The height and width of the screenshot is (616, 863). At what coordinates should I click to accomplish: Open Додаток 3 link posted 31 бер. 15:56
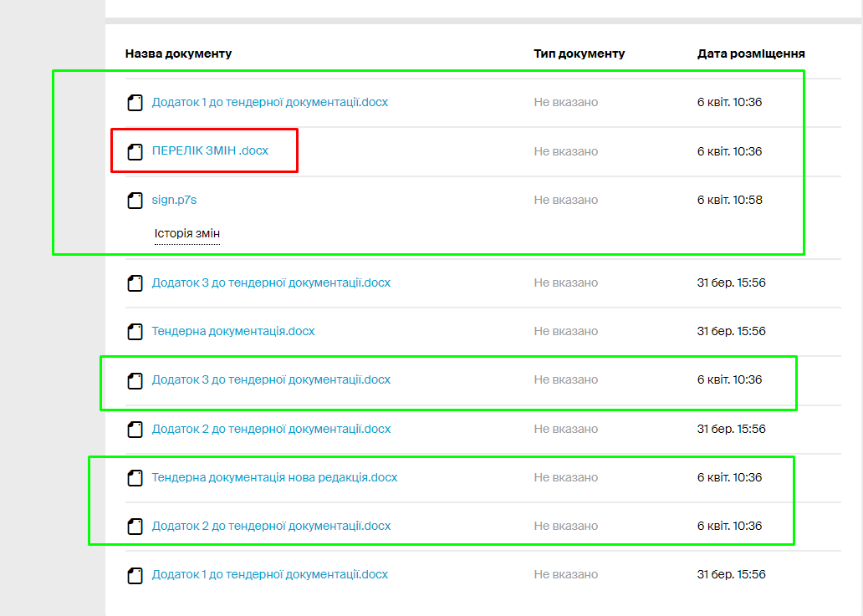(x=271, y=283)
